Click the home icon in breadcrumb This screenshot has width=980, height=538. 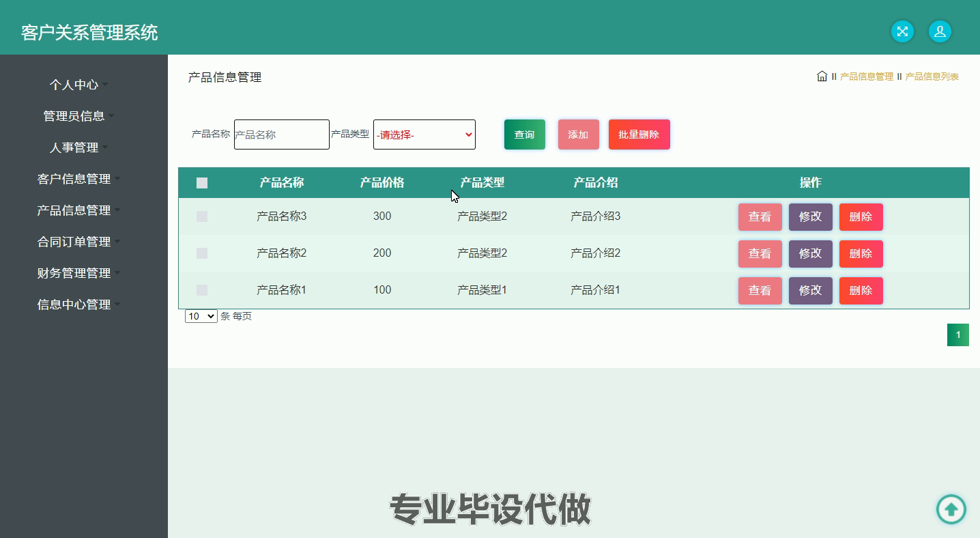[x=822, y=76]
